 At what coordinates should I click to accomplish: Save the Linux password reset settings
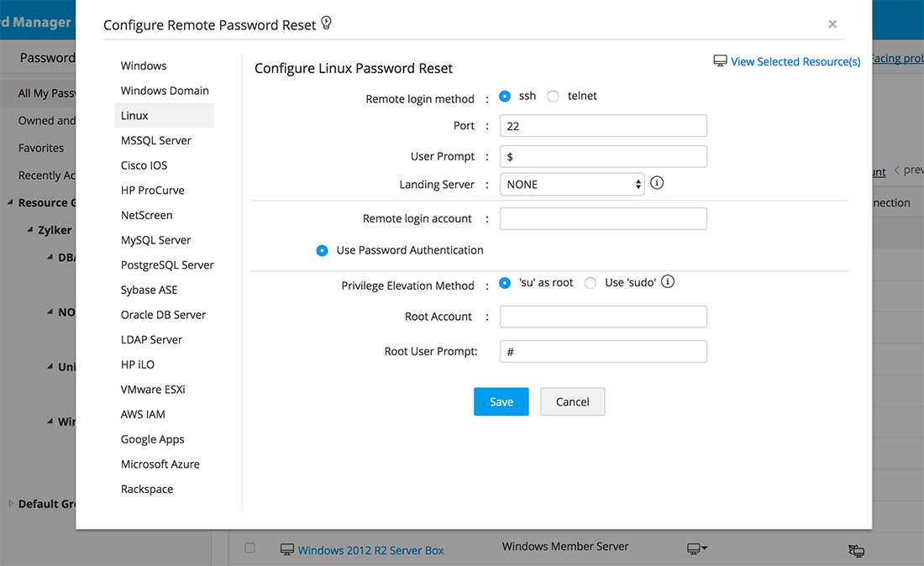501,401
